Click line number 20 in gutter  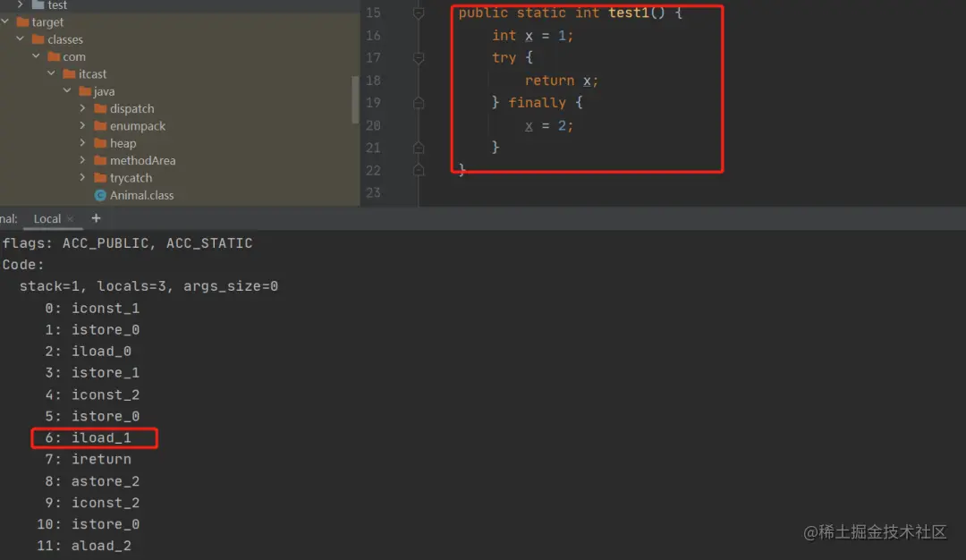[373, 125]
